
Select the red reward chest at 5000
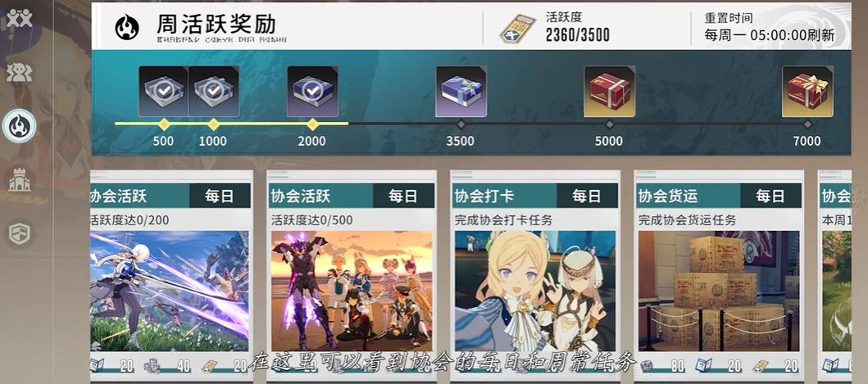610,92
